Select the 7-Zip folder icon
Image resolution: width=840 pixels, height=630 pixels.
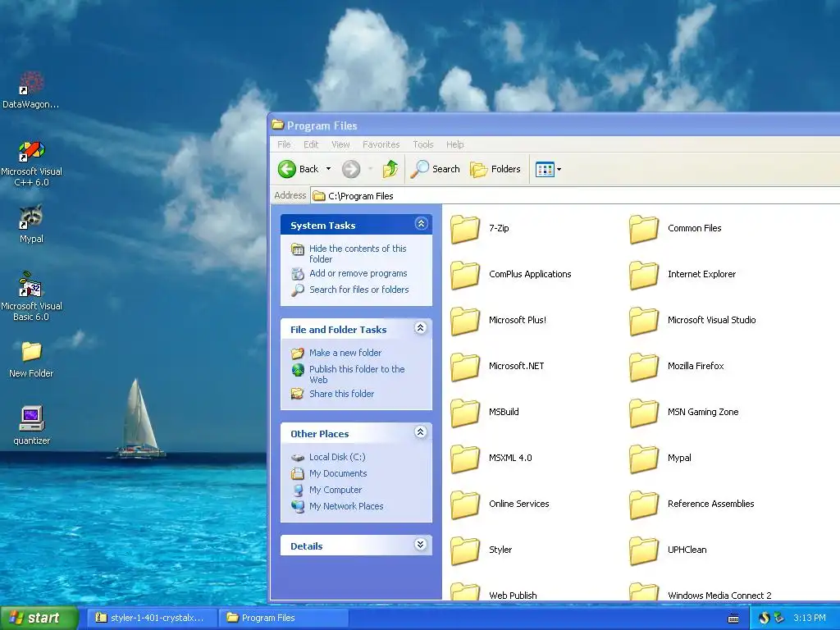pos(465,230)
